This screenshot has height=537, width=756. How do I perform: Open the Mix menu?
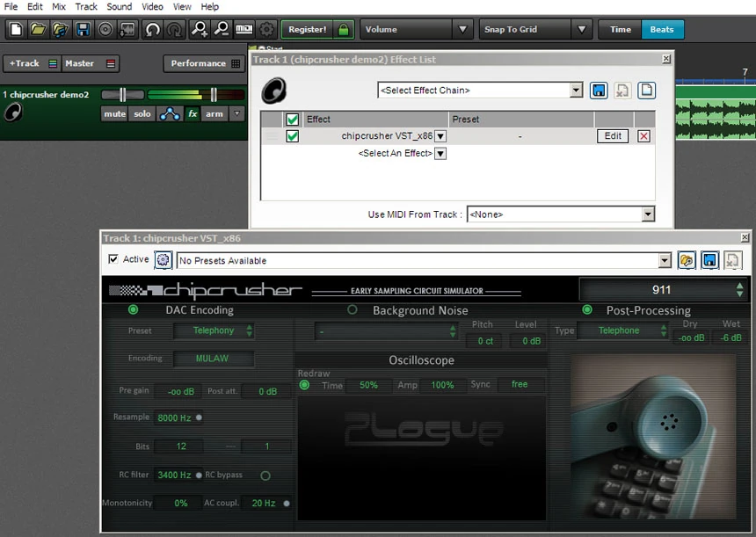pos(59,7)
